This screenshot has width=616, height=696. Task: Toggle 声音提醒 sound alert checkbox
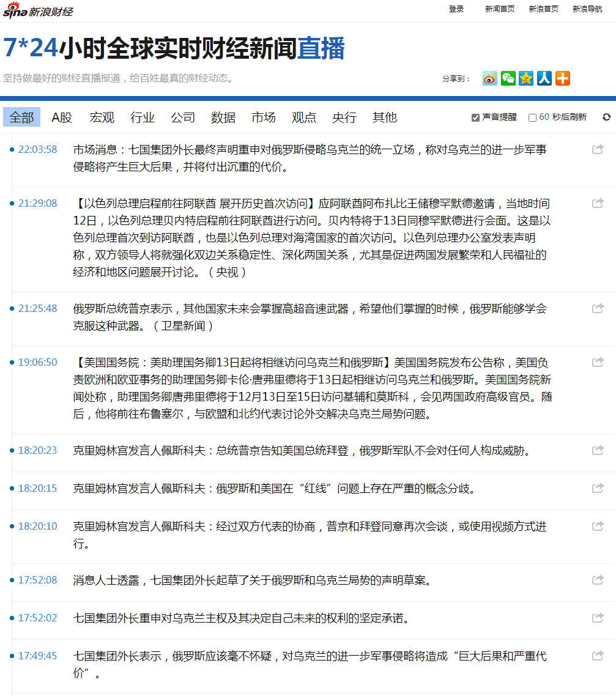(475, 117)
